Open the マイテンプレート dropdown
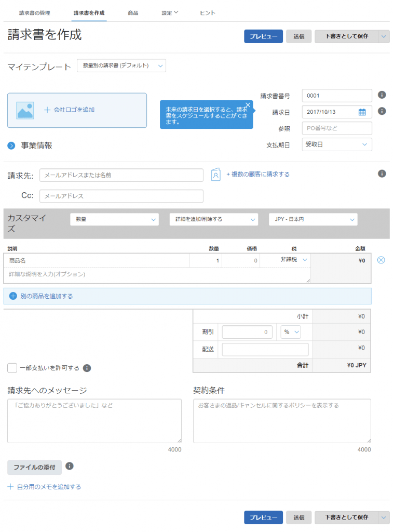The image size is (394, 532). (121, 65)
